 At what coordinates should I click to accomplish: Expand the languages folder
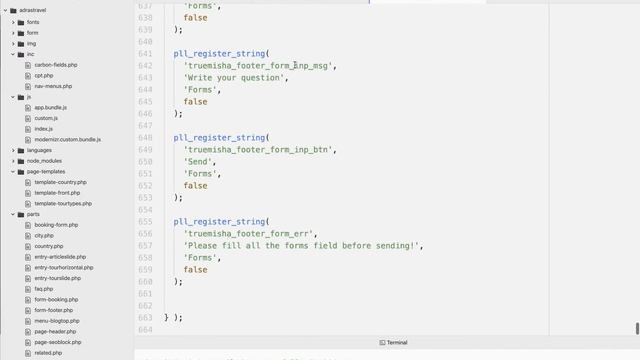(x=13, y=150)
